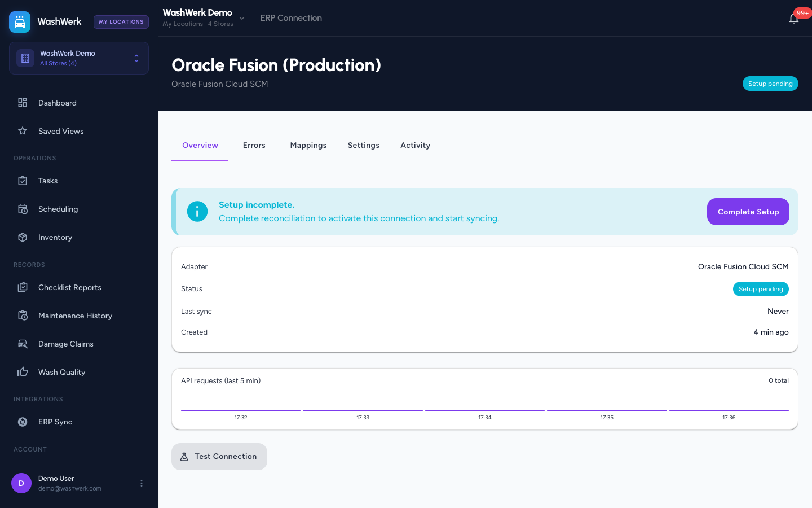The image size is (812, 508).
Task: Switch to the Overview tab
Action: 200,146
